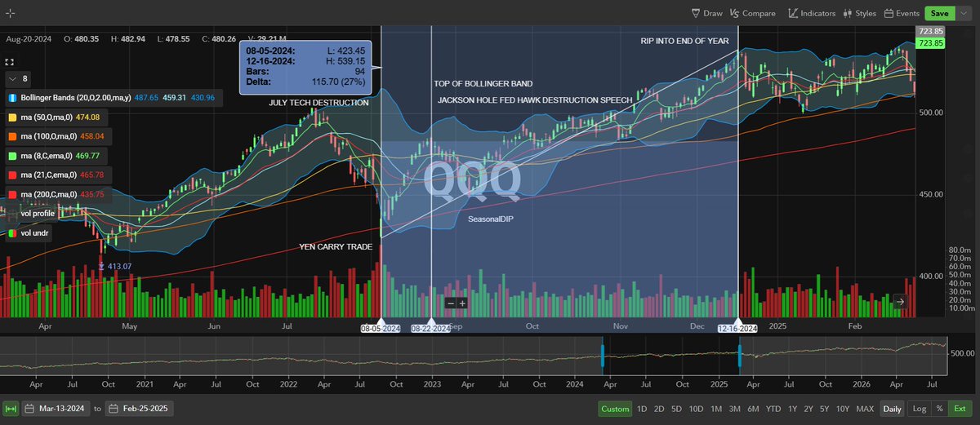Toggle fullscreen chart mode
This screenshot has height=425, width=980.
10,61
